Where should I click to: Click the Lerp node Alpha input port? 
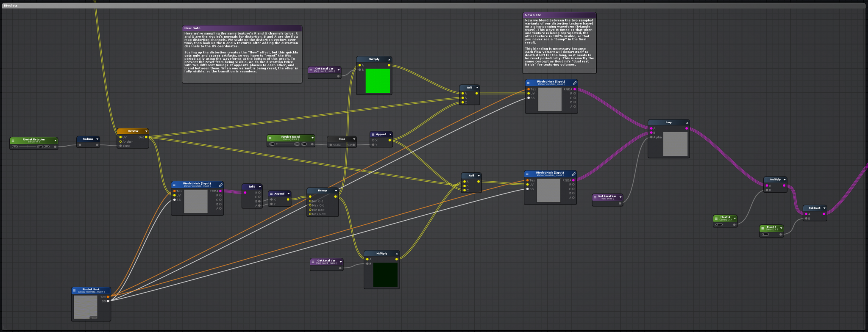[x=651, y=137]
